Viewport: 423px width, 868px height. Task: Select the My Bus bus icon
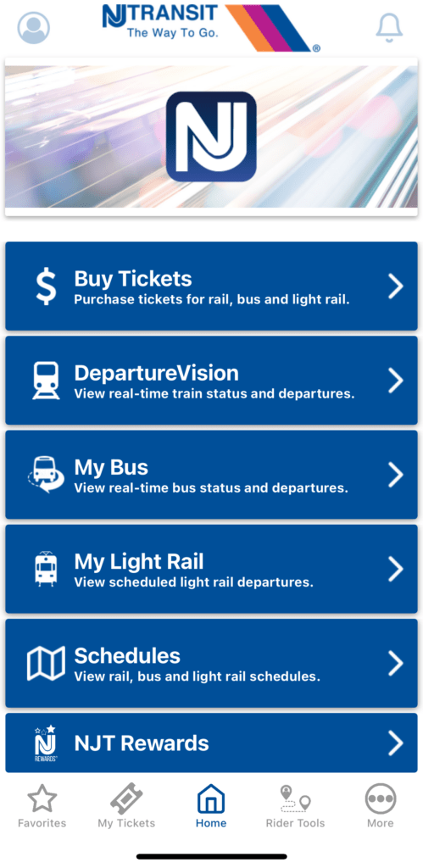tap(46, 475)
